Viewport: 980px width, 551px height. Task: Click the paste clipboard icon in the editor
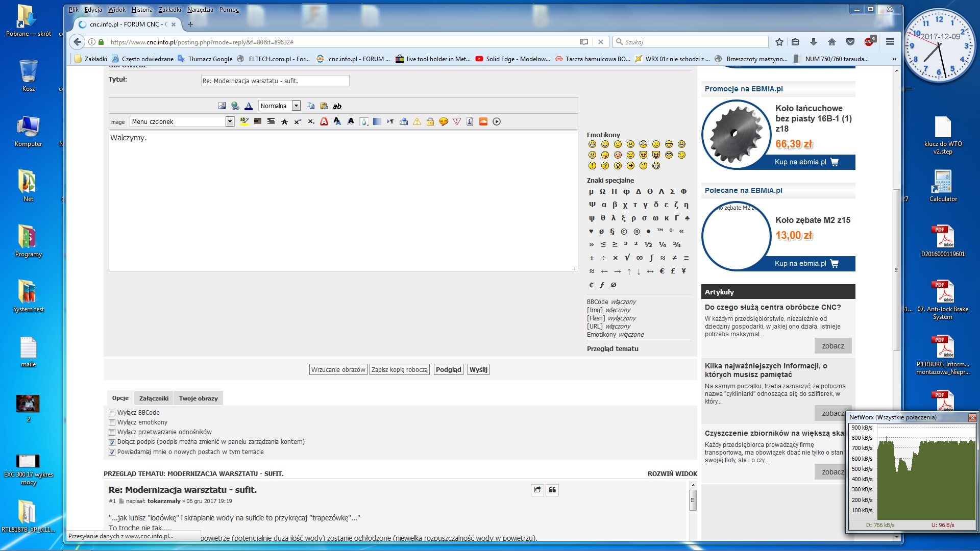tap(324, 106)
